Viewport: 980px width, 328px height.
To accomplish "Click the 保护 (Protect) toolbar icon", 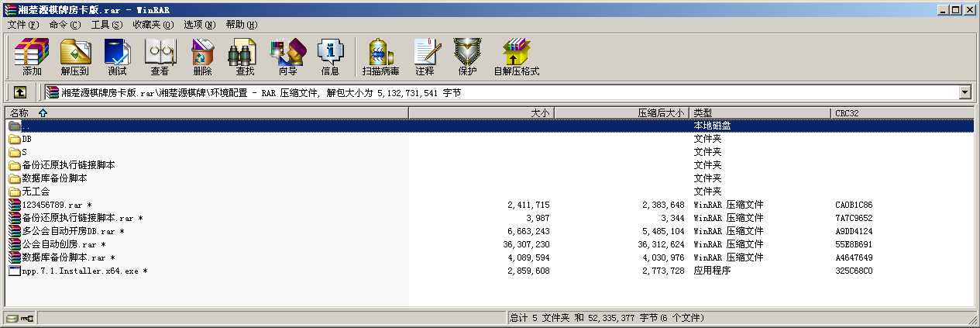I will 467,52.
